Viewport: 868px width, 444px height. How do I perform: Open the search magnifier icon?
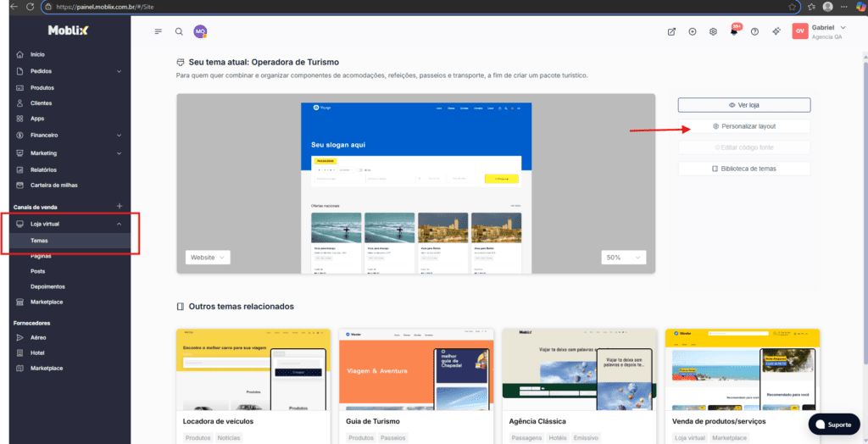click(179, 31)
